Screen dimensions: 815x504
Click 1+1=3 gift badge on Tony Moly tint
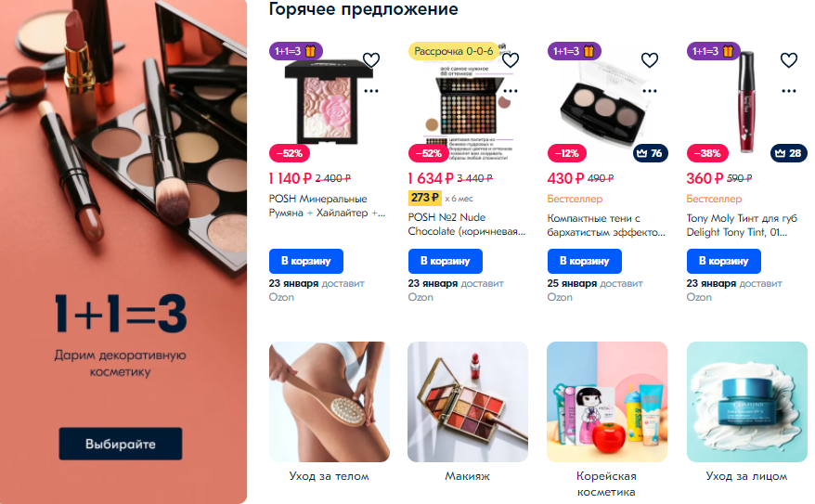click(x=714, y=51)
